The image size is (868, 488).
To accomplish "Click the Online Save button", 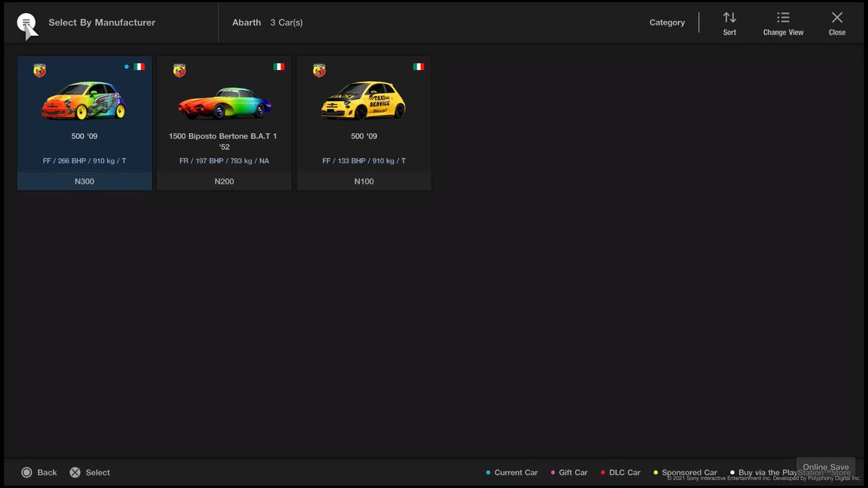I will click(x=825, y=467).
